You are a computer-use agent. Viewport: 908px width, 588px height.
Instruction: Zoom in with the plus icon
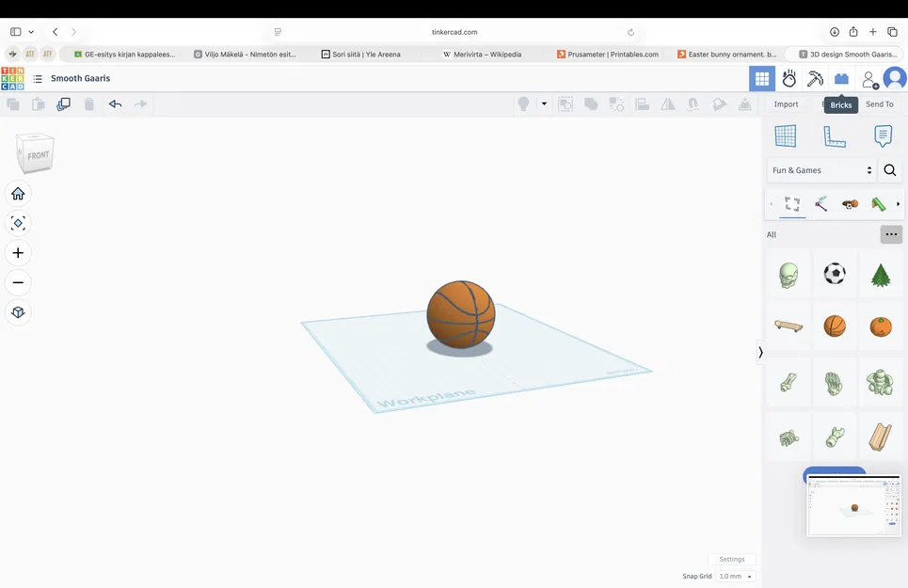pyautogui.click(x=17, y=252)
